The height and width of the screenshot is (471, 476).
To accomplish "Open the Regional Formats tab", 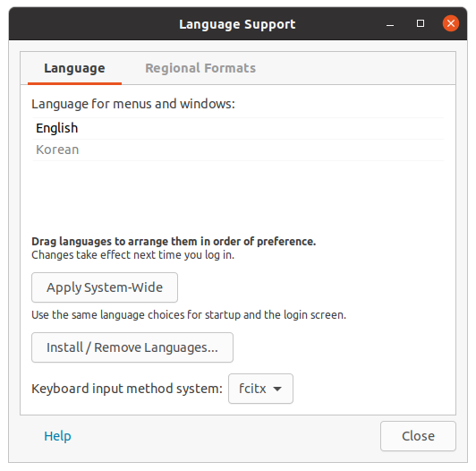I will 200,68.
